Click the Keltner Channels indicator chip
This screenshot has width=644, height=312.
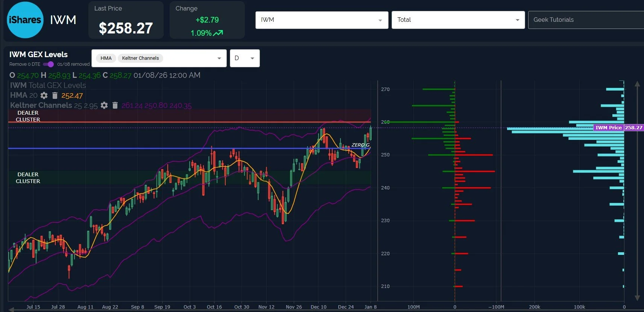pyautogui.click(x=140, y=58)
